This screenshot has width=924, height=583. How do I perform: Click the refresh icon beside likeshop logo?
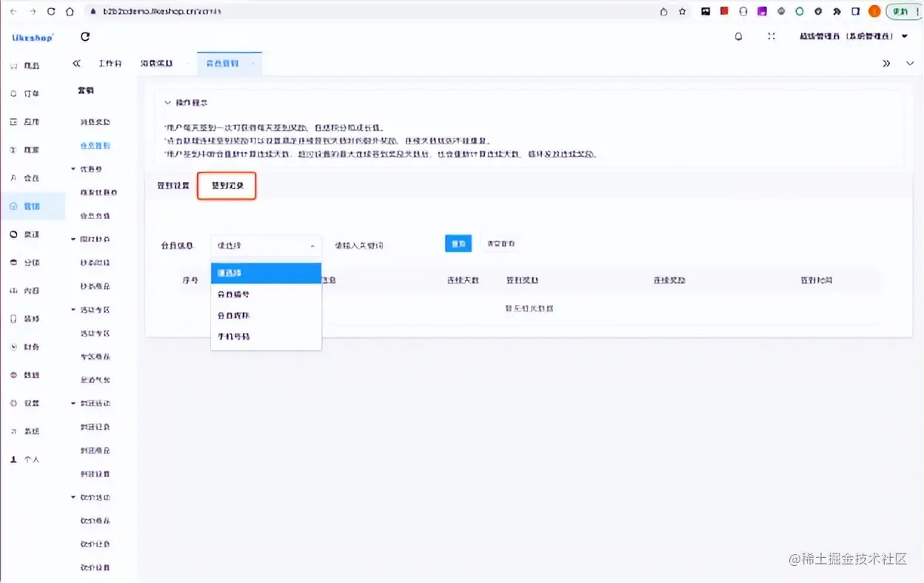[85, 36]
